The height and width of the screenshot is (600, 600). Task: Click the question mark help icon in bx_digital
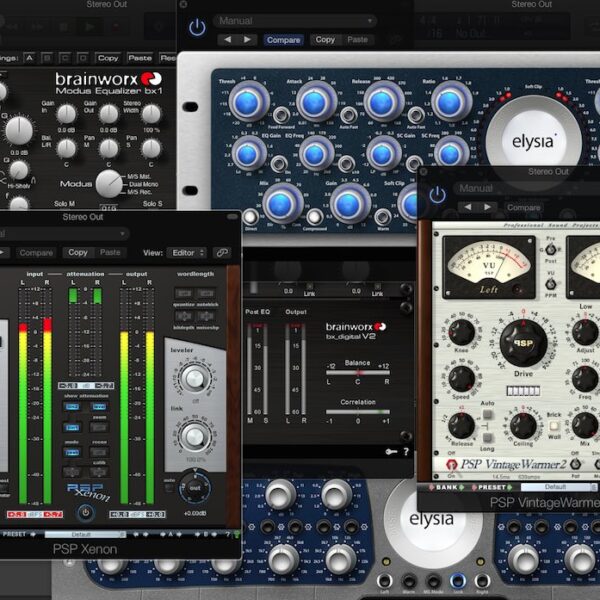[405, 452]
